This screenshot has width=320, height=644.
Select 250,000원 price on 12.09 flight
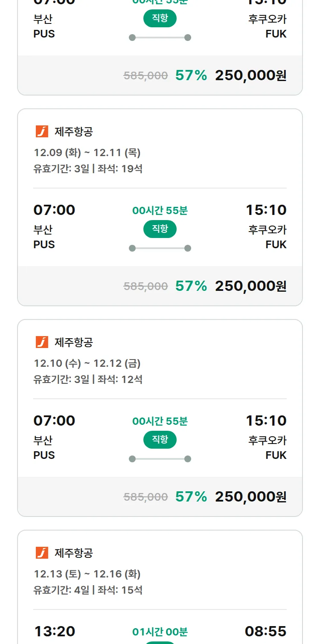coord(250,286)
